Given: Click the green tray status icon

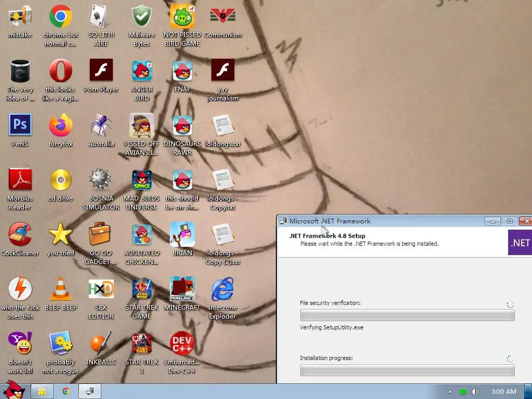Looking at the screenshot, I should (463, 392).
